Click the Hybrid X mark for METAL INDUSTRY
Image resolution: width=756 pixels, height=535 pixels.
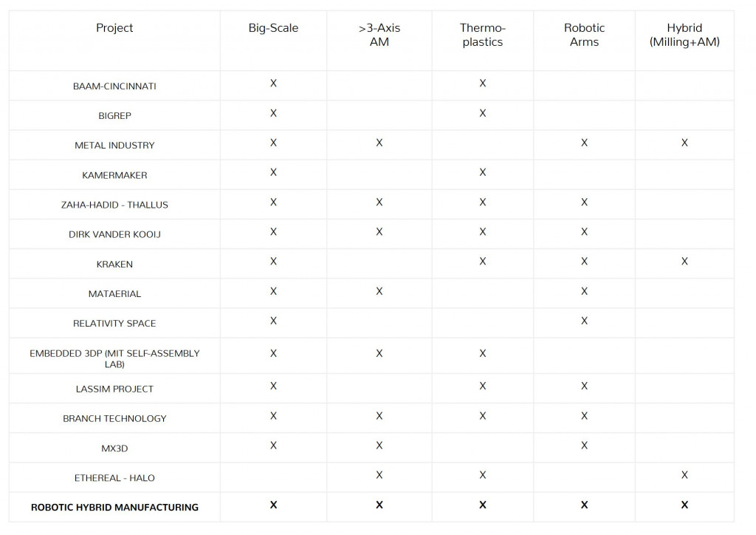pyautogui.click(x=684, y=143)
